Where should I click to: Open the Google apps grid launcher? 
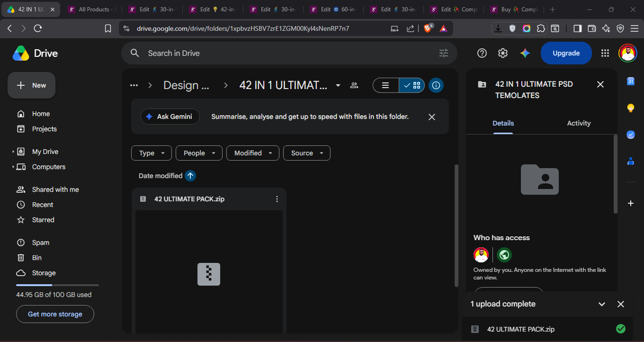[x=605, y=53]
